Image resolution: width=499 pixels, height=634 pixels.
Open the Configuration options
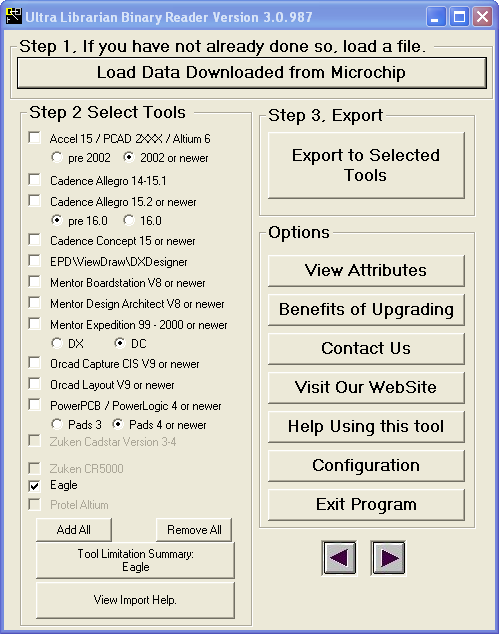tap(366, 466)
